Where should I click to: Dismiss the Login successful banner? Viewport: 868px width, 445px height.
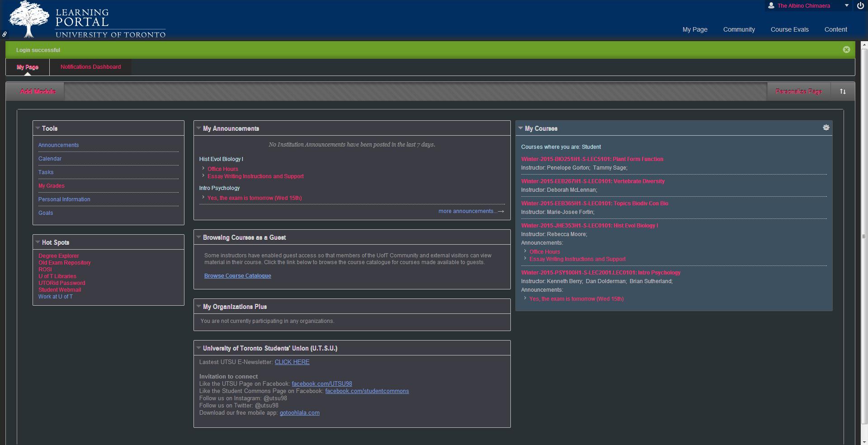[x=846, y=50]
